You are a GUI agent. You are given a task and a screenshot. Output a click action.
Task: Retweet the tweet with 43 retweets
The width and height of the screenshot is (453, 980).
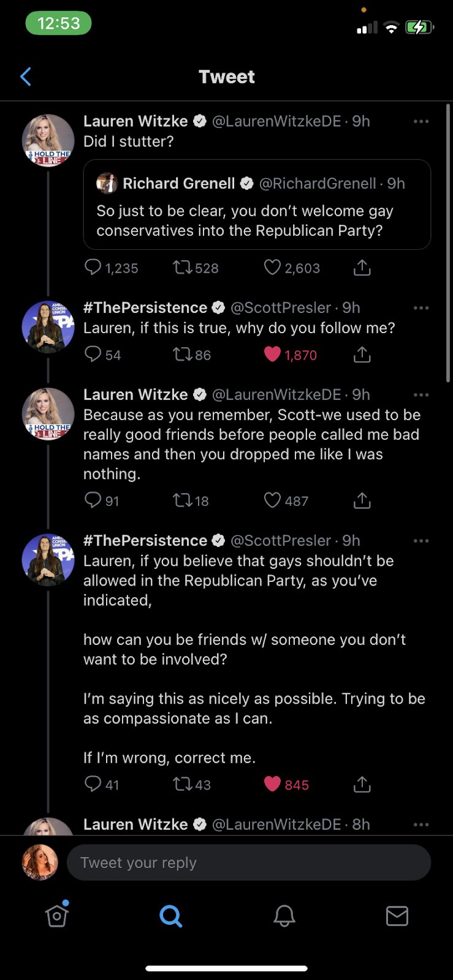pyautogui.click(x=182, y=785)
